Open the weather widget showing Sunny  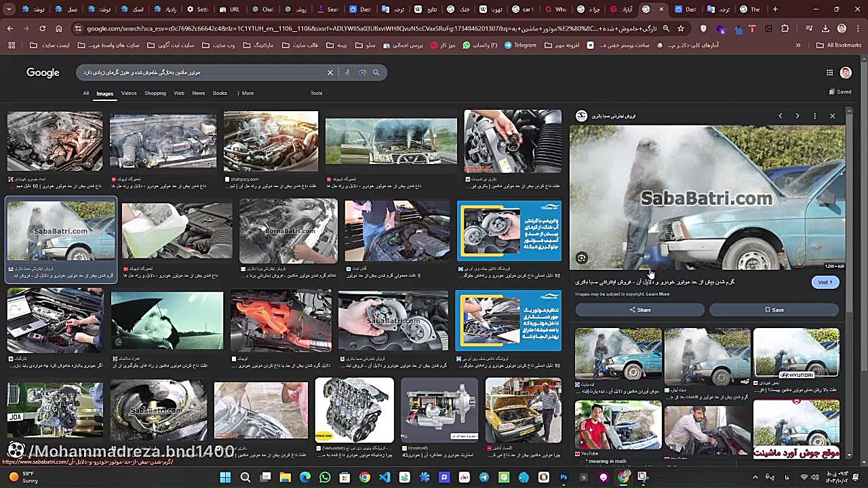coord(24,477)
